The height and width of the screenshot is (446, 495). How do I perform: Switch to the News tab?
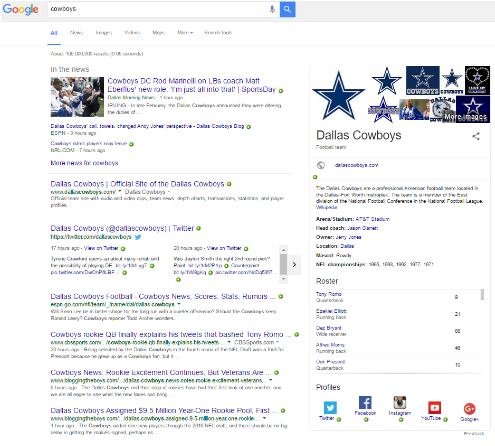coord(76,33)
